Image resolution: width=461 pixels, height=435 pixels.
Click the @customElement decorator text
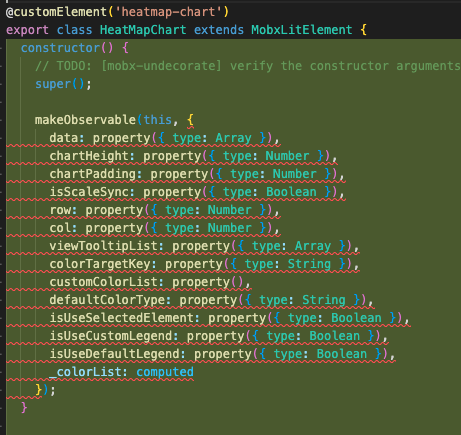(56, 12)
